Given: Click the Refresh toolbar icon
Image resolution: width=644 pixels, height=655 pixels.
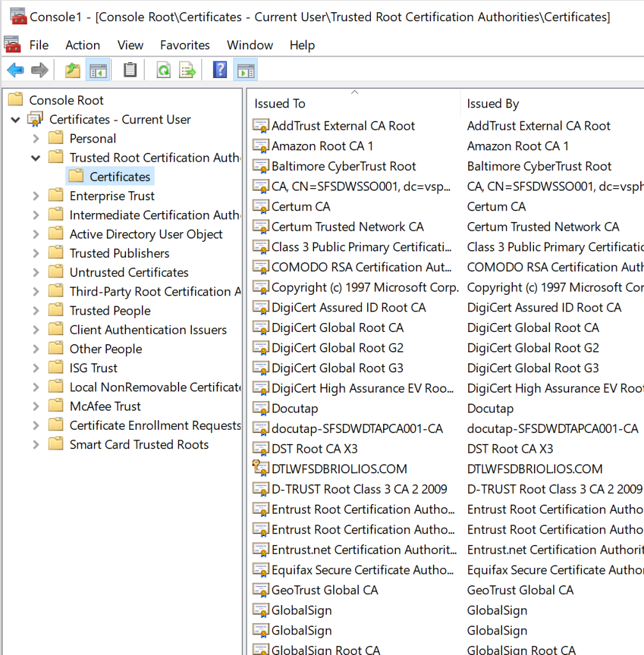Looking at the screenshot, I should click(x=164, y=70).
